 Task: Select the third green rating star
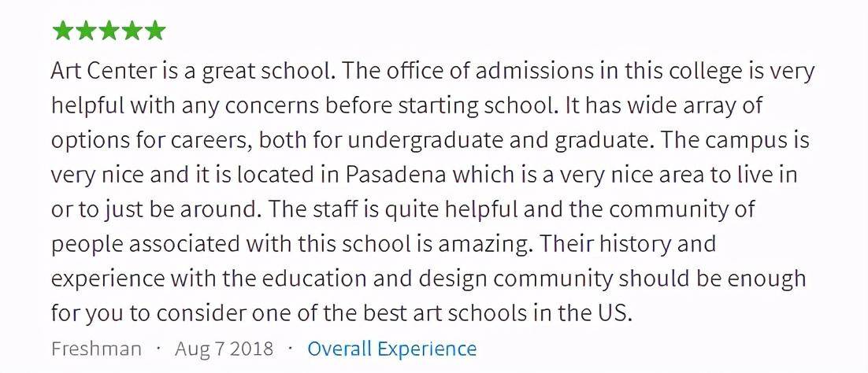point(109,31)
